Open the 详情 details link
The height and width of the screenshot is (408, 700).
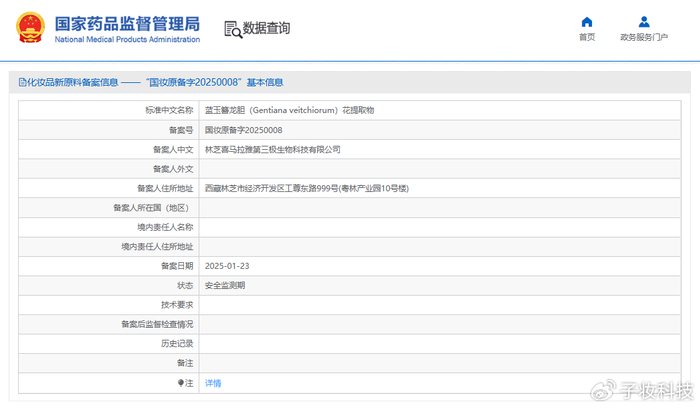[x=213, y=383]
